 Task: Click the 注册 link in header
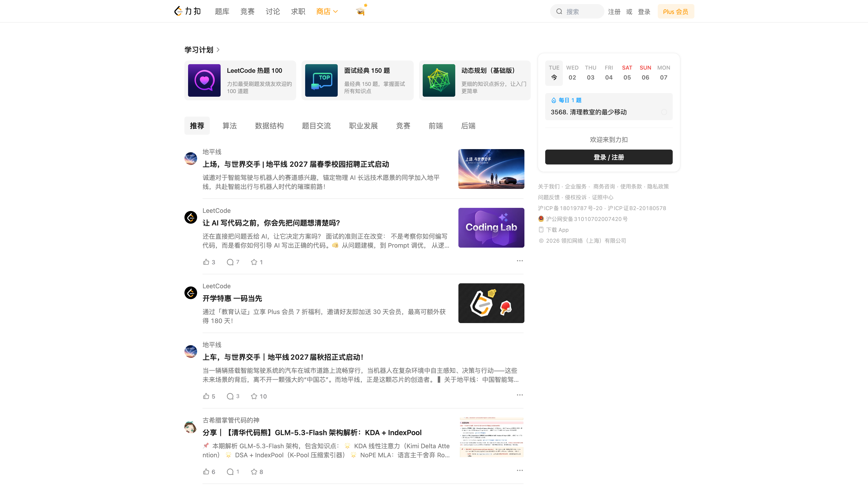pos(614,12)
